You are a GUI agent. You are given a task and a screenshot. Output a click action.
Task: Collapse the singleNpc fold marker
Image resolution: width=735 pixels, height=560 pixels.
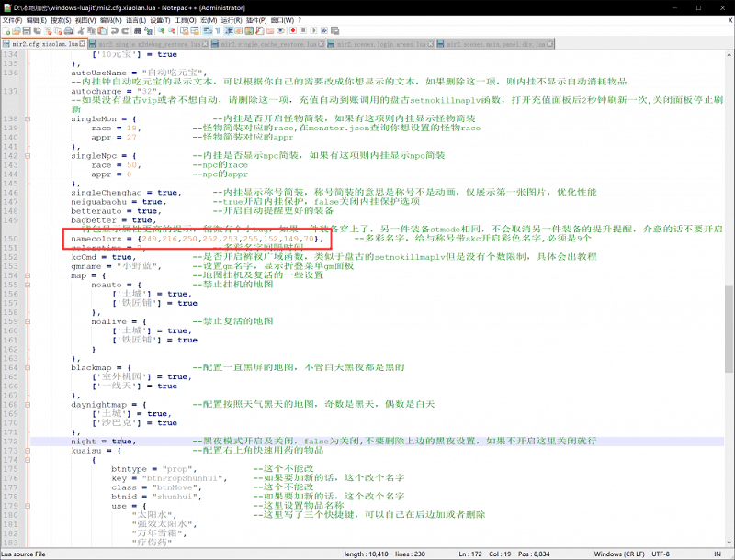pos(27,155)
